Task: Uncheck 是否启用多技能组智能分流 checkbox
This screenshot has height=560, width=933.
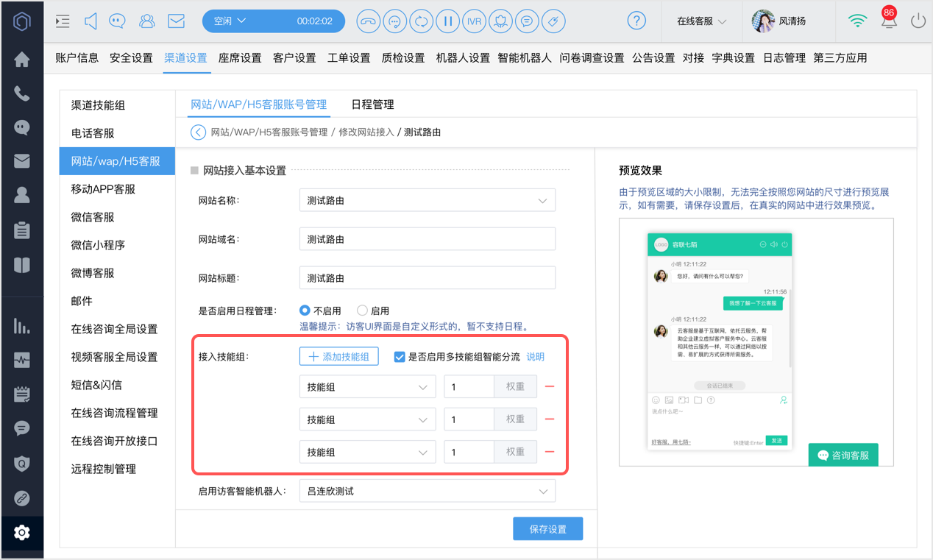Action: pyautogui.click(x=400, y=357)
